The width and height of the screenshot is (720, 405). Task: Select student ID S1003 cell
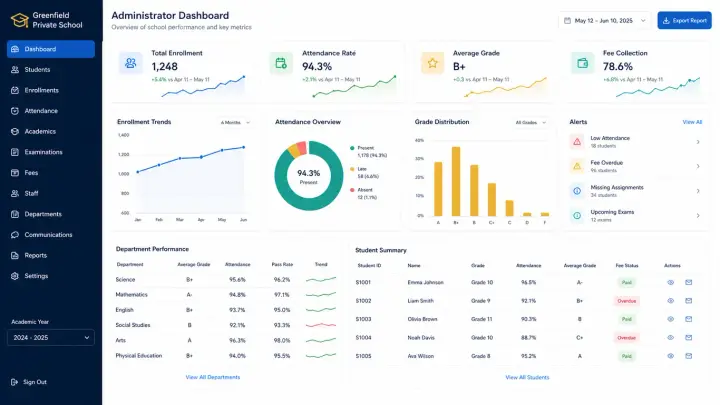coord(363,319)
